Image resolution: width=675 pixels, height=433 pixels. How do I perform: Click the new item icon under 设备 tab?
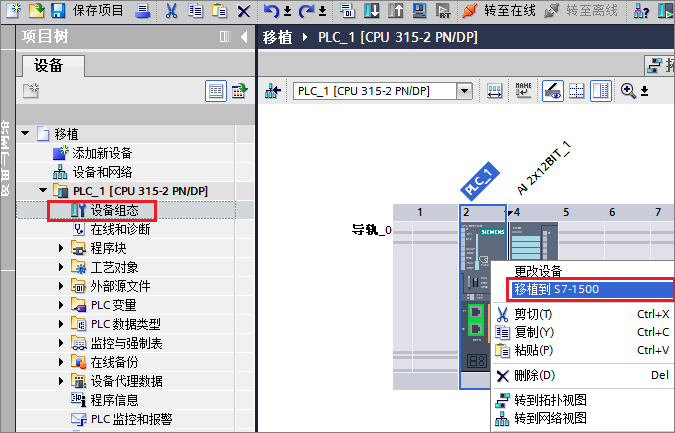click(x=31, y=91)
